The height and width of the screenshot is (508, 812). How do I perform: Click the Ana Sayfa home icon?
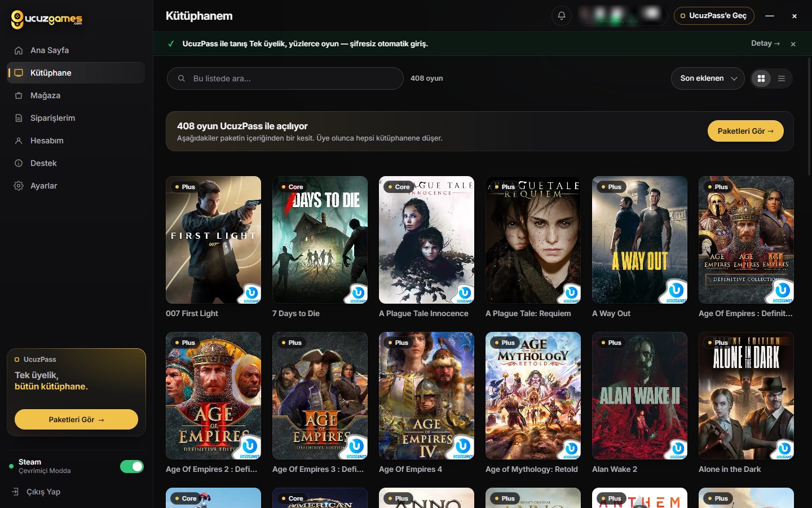pyautogui.click(x=19, y=50)
